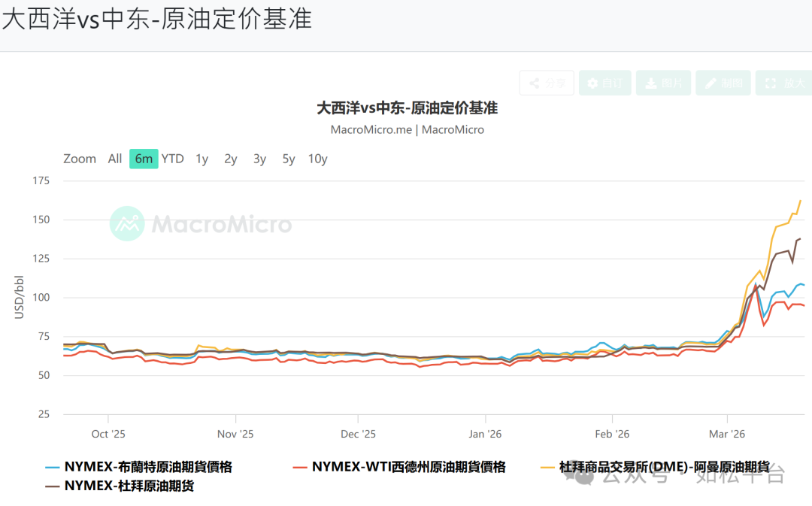Hide the NYMEX-杜拜原油期货 legend series
812x506 pixels.
(120, 486)
